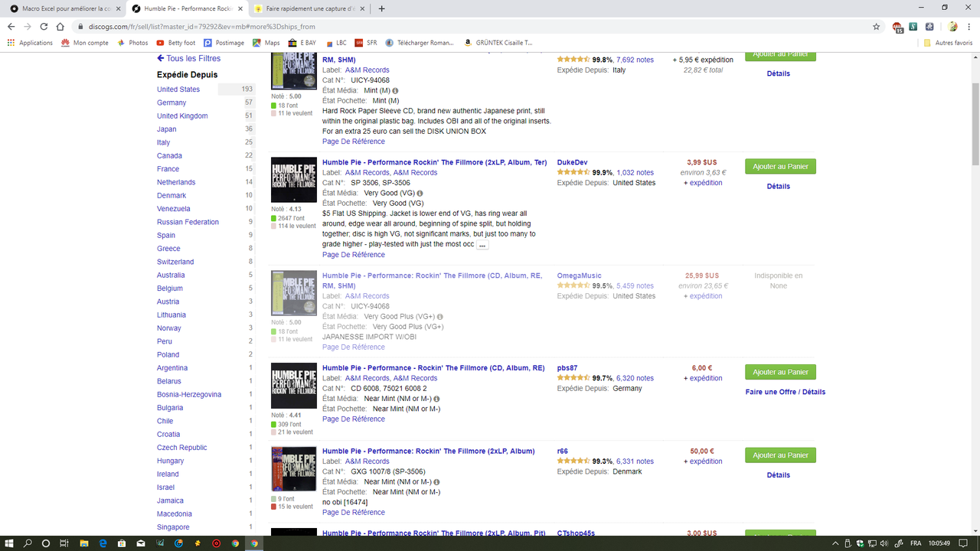
Task: Open the Japanese LP cover thumbnail for r66 listing
Action: click(294, 469)
